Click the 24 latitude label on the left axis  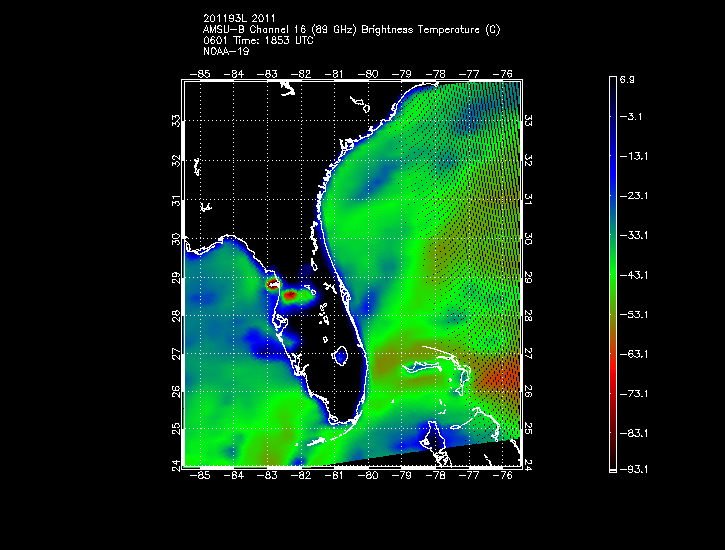pyautogui.click(x=176, y=464)
